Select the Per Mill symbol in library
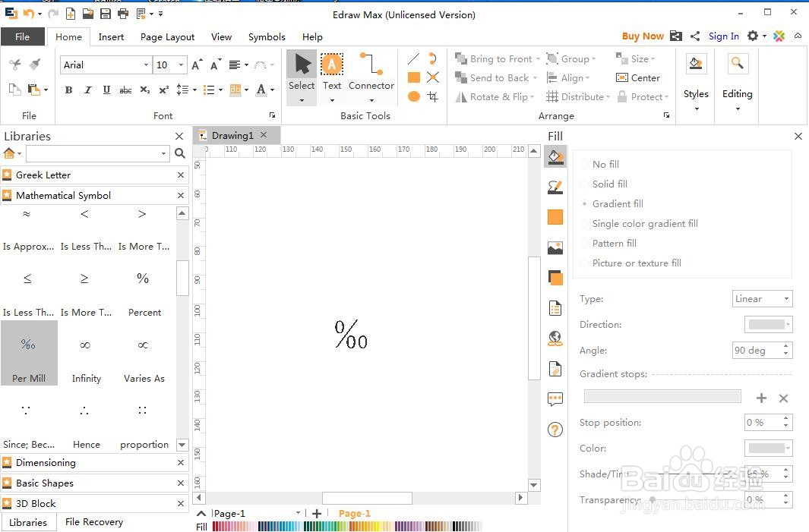The image size is (809, 532). (x=29, y=353)
